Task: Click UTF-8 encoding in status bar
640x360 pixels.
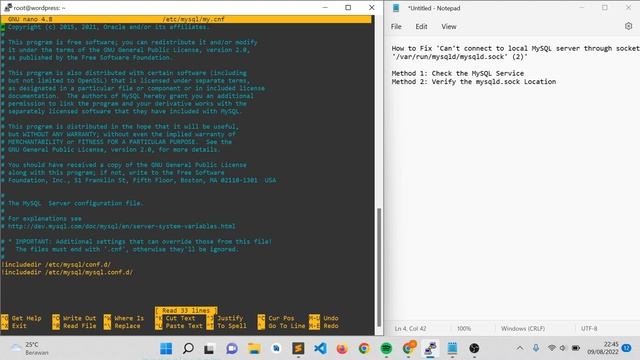Action: click(589, 329)
